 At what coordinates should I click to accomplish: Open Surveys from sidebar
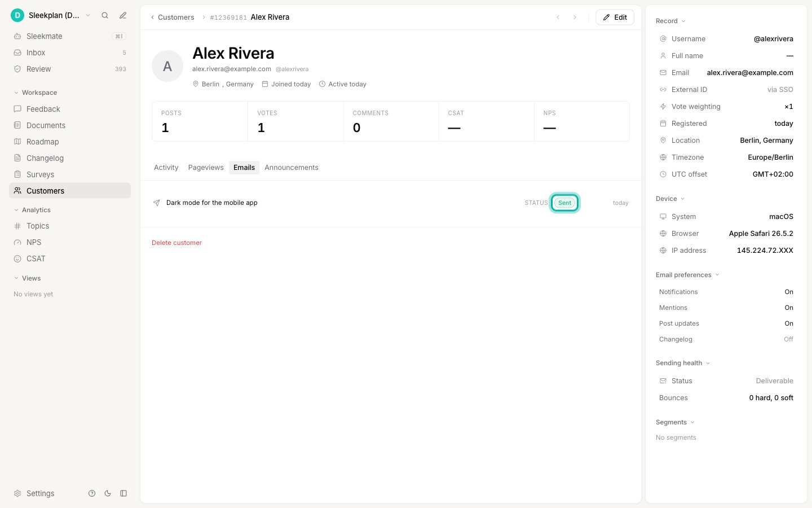click(x=70, y=174)
